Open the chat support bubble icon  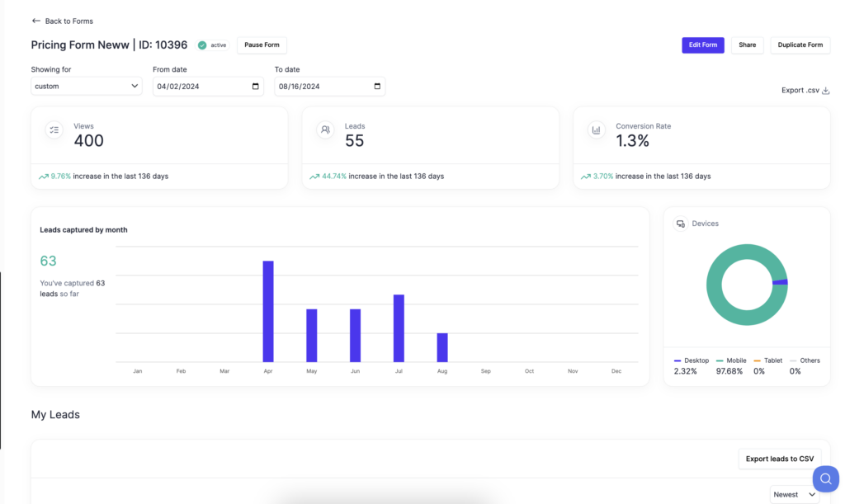[x=825, y=478]
